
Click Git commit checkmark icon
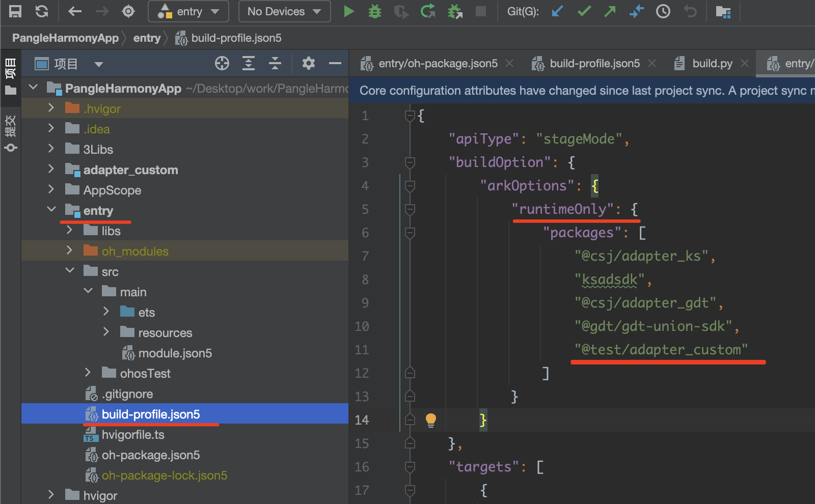[x=584, y=11]
